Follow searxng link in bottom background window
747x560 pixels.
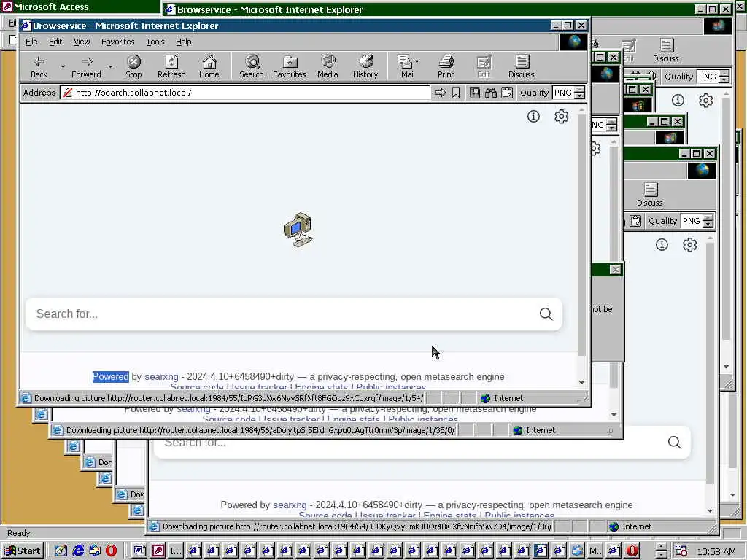tap(290, 505)
